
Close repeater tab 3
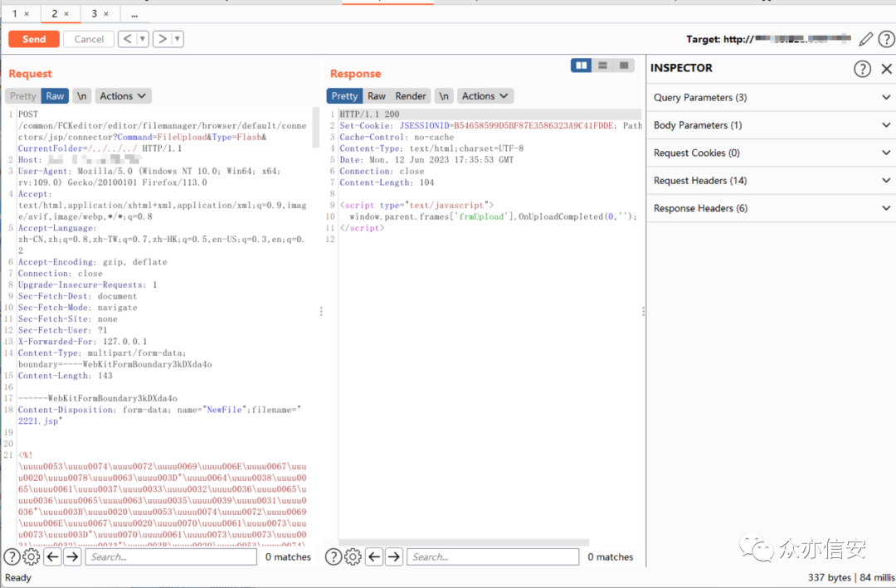(105, 14)
